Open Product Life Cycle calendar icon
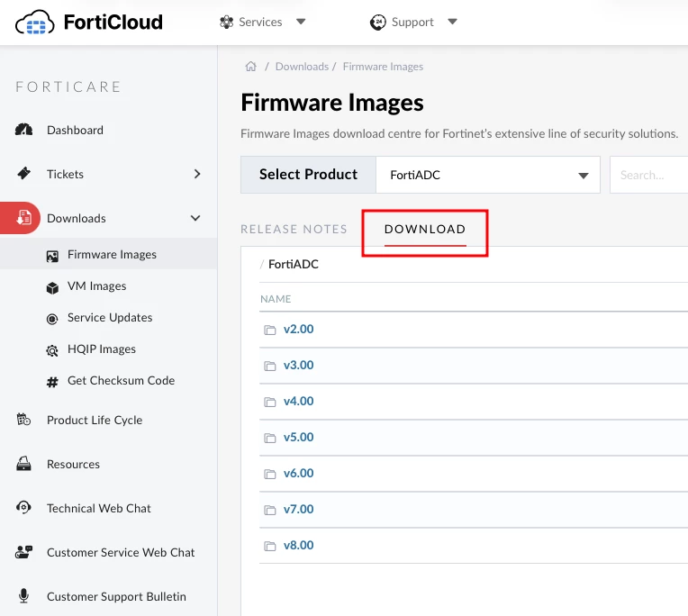 point(23,420)
